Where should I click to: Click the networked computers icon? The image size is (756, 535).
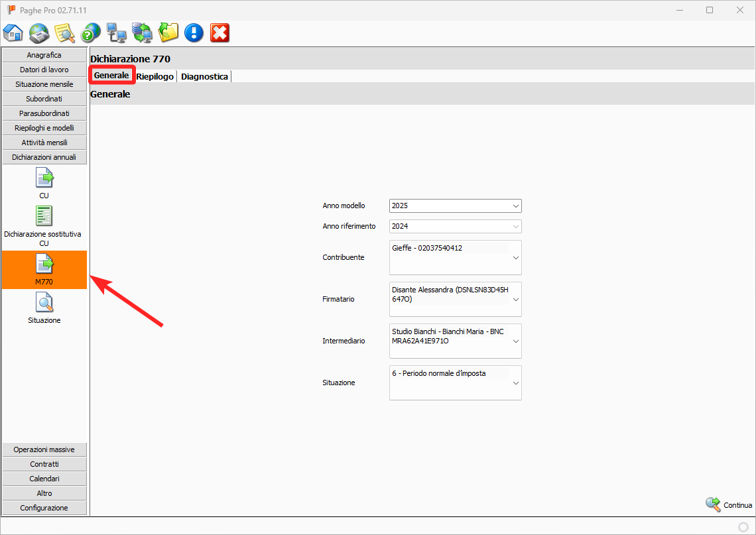[x=116, y=32]
